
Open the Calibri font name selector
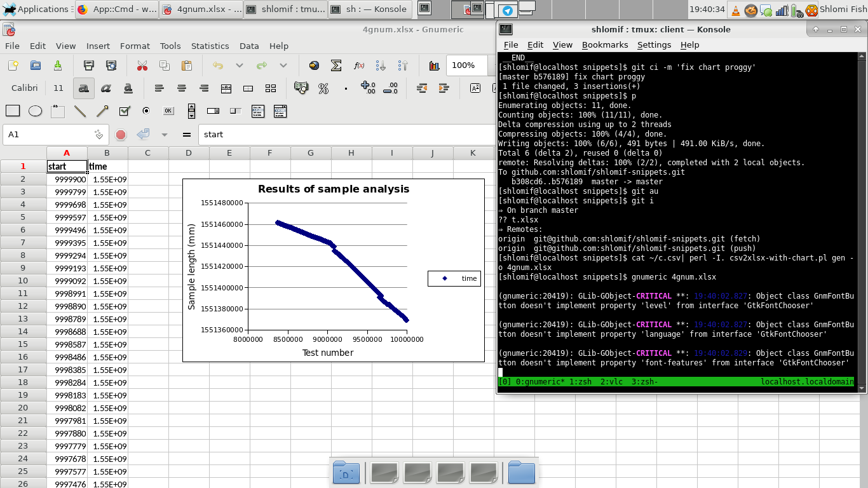coord(24,88)
